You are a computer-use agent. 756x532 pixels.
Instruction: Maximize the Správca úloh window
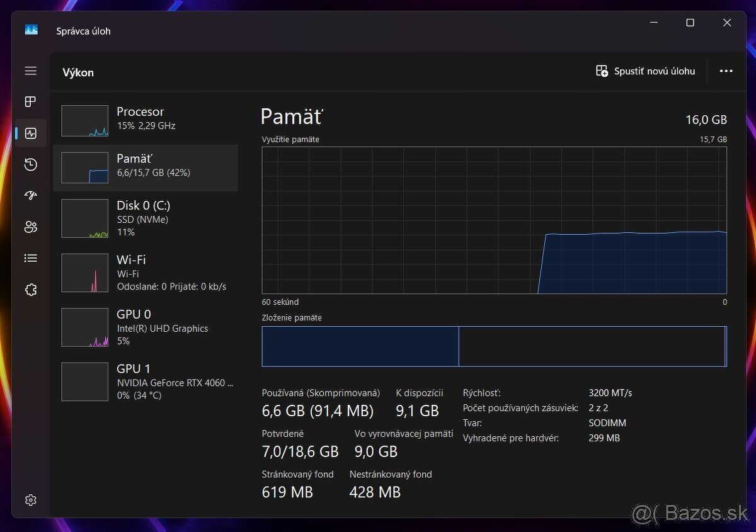click(690, 23)
